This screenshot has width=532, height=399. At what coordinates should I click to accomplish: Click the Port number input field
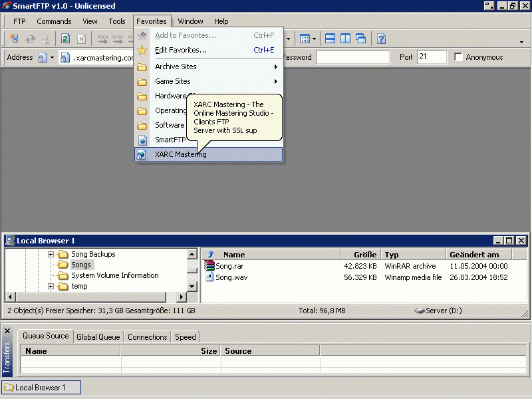(x=432, y=57)
